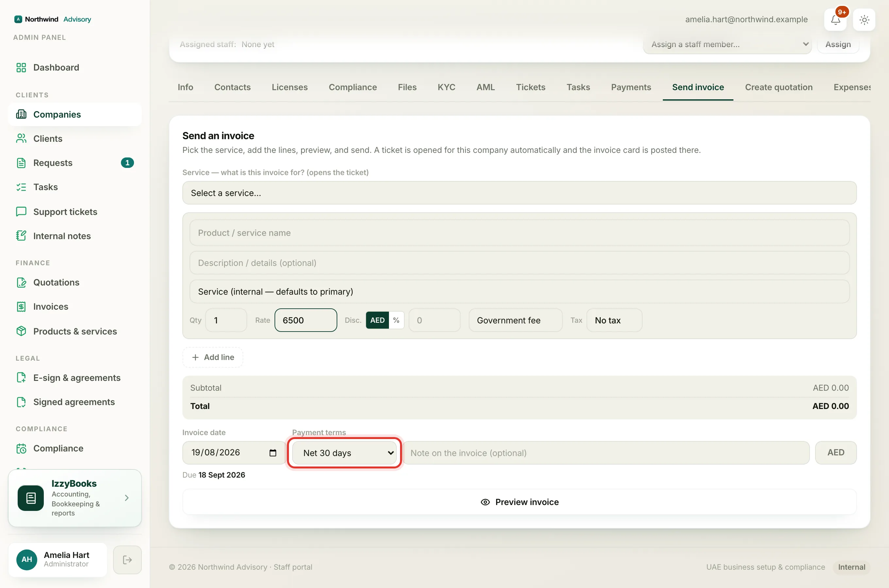Open Internal notes page
This screenshot has width=889, height=588.
[75, 236]
